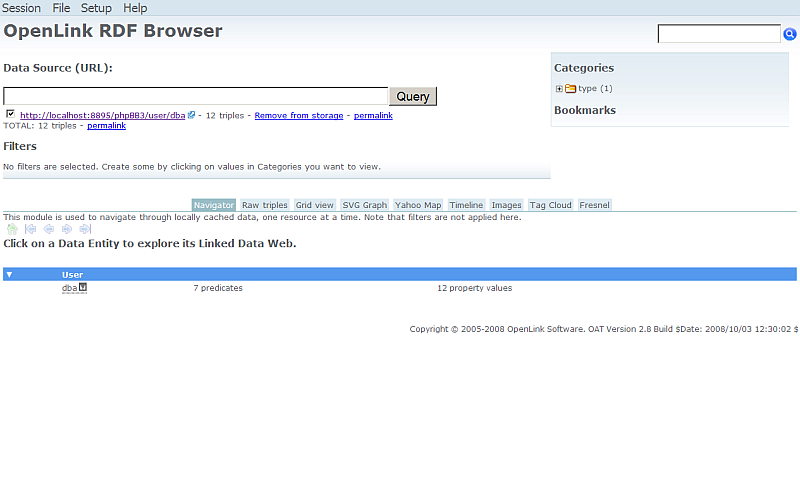Collapse the User table column arrow
This screenshot has width=800, height=493.
pos(9,274)
